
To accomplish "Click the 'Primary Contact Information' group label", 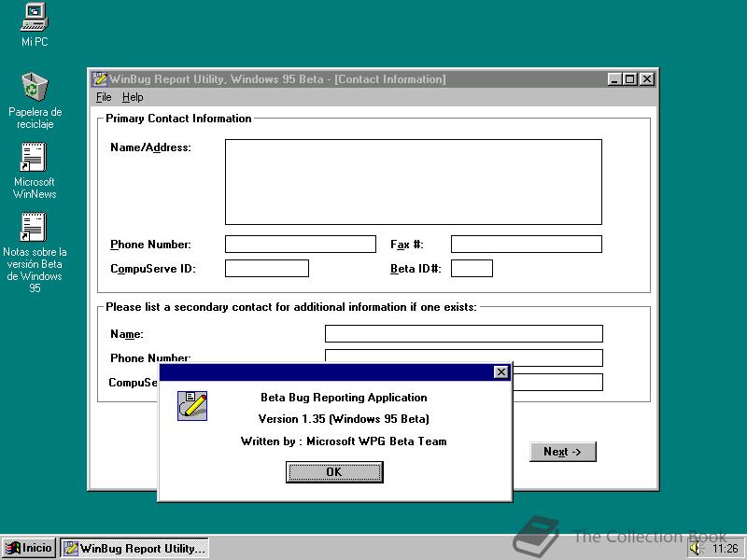I will [178, 119].
